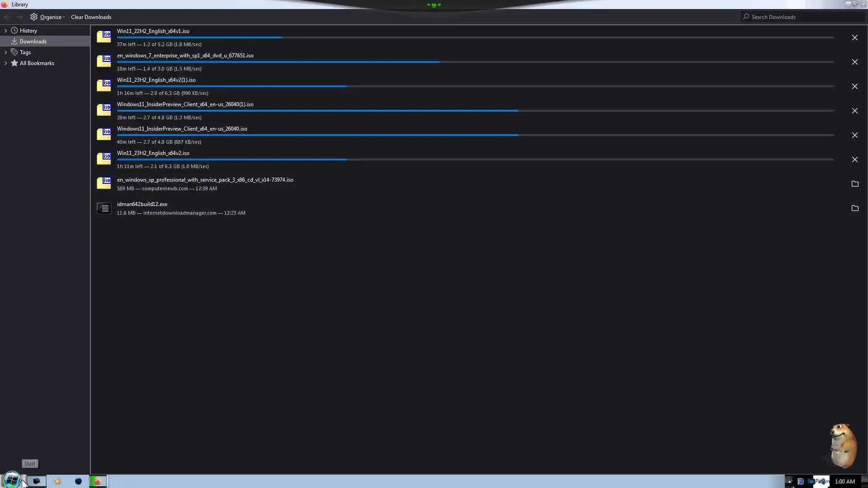Click the Win11_22H2 download progress bar
This screenshot has width=868, height=488.
[475, 38]
